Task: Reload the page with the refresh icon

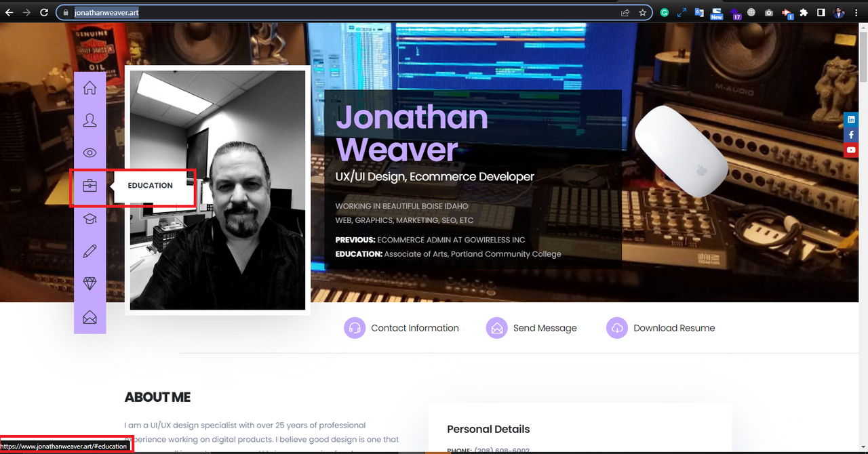Action: tap(44, 12)
